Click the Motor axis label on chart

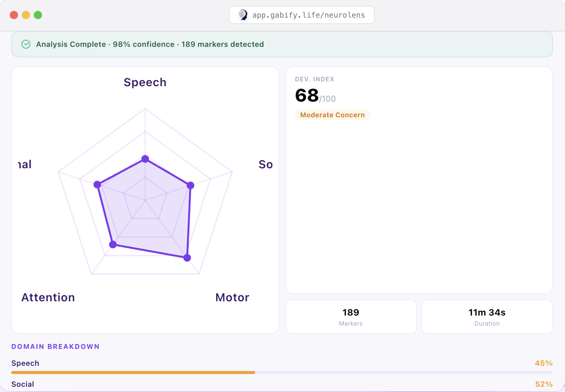[232, 298]
